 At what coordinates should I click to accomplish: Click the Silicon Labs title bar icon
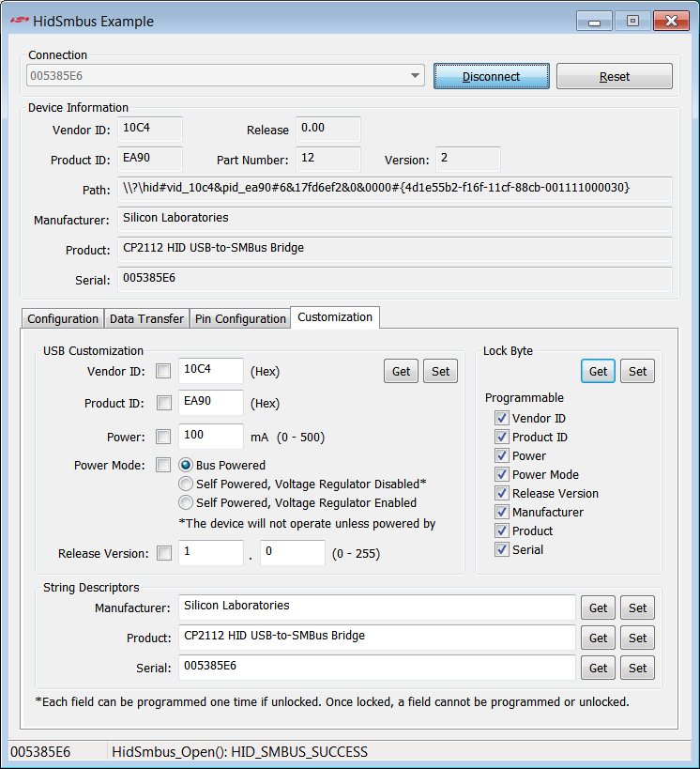pyautogui.click(x=19, y=21)
